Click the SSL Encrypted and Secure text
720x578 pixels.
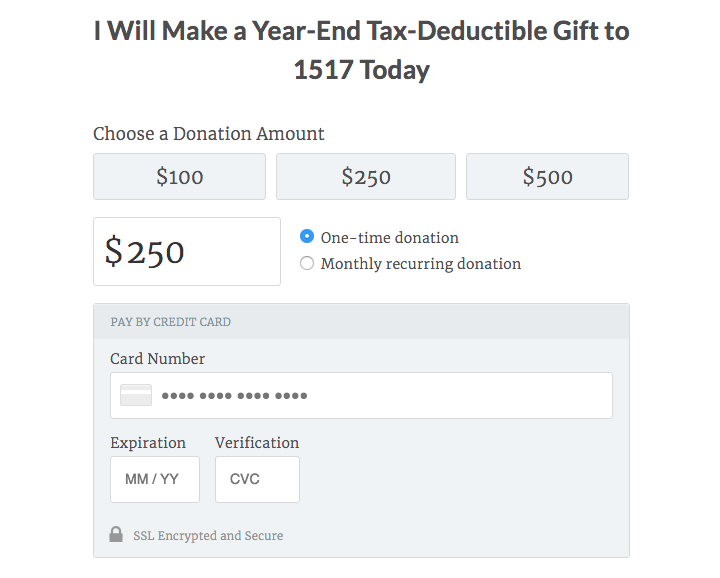(x=208, y=536)
